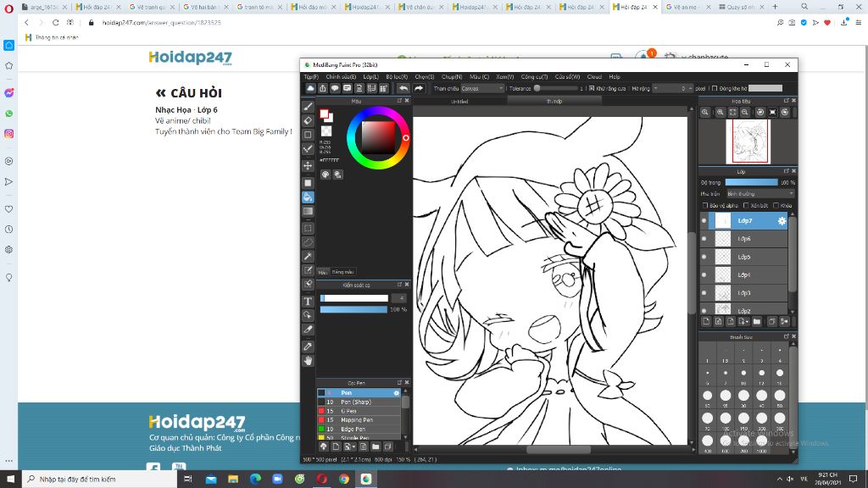Toggle the 'Đóng khe hở' checkbox
Image resolution: width=868 pixels, height=488 pixels.
pos(715,88)
